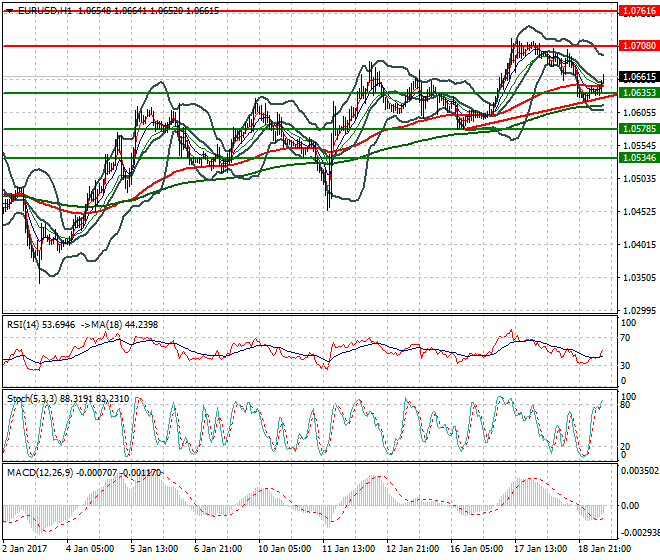Click the 16 Jan 05:00 time label

point(476,549)
